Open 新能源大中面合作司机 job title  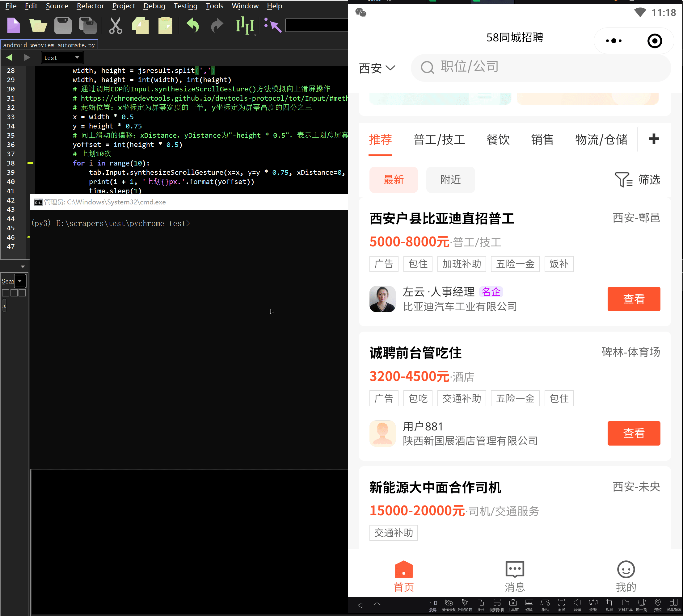tap(435, 487)
